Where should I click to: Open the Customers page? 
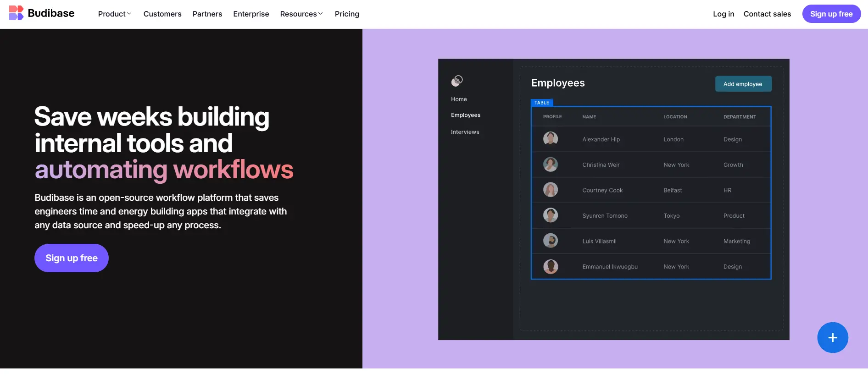162,14
